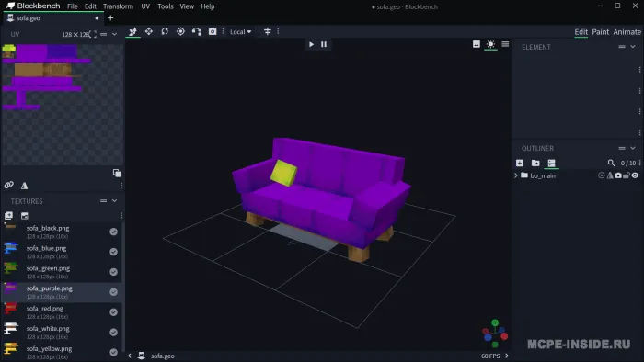The width and height of the screenshot is (644, 362).
Task: Select the bb_main group row
Action: pyautogui.click(x=577, y=175)
